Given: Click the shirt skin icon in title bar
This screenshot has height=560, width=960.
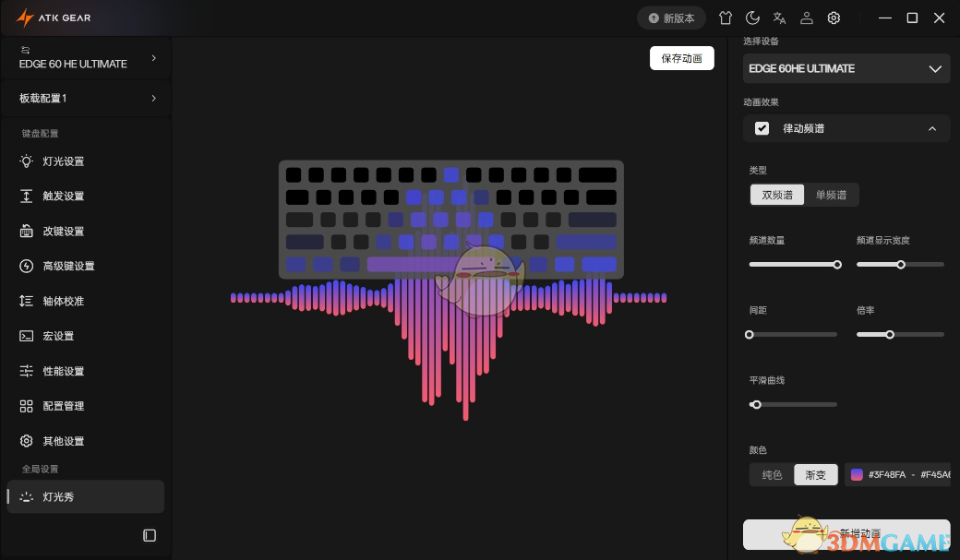Looking at the screenshot, I should [726, 18].
